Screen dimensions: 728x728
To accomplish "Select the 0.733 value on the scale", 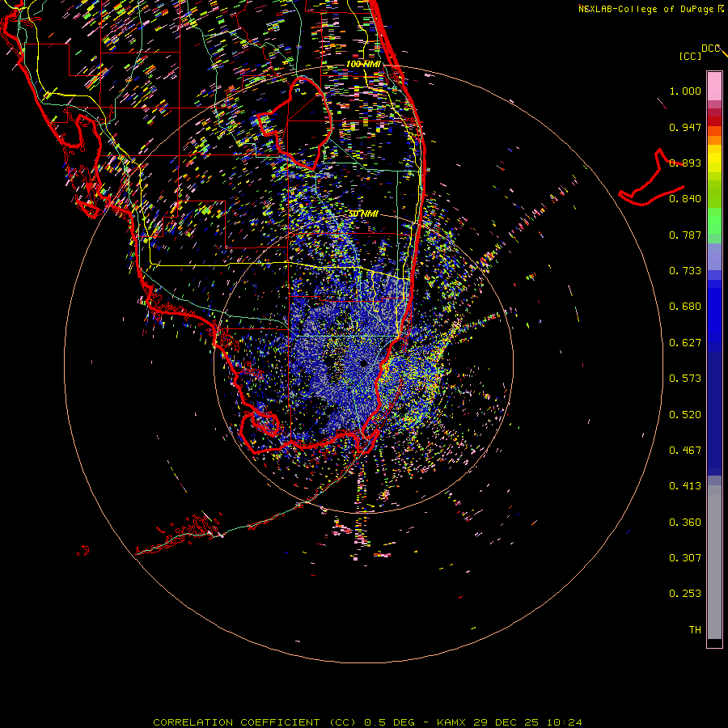I will click(685, 271).
